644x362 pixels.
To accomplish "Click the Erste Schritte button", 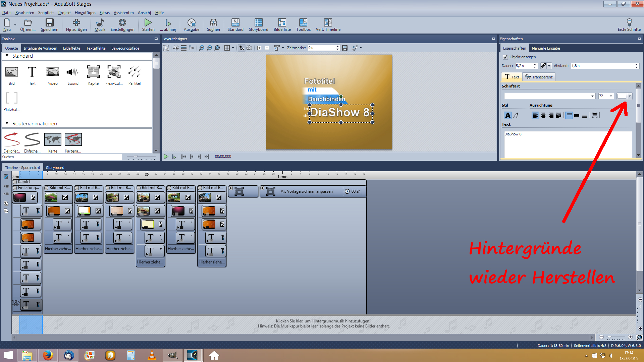I will (629, 25).
